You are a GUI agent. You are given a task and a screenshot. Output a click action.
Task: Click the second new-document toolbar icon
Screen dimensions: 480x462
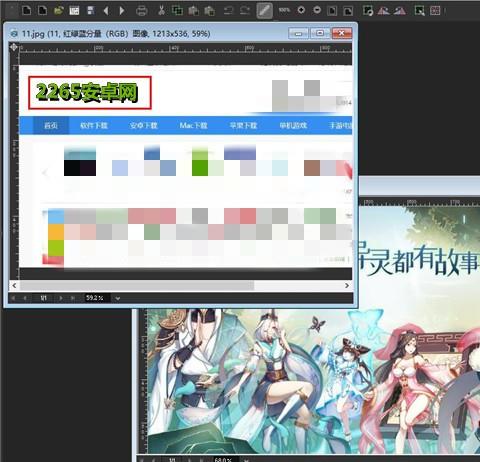tap(42, 10)
